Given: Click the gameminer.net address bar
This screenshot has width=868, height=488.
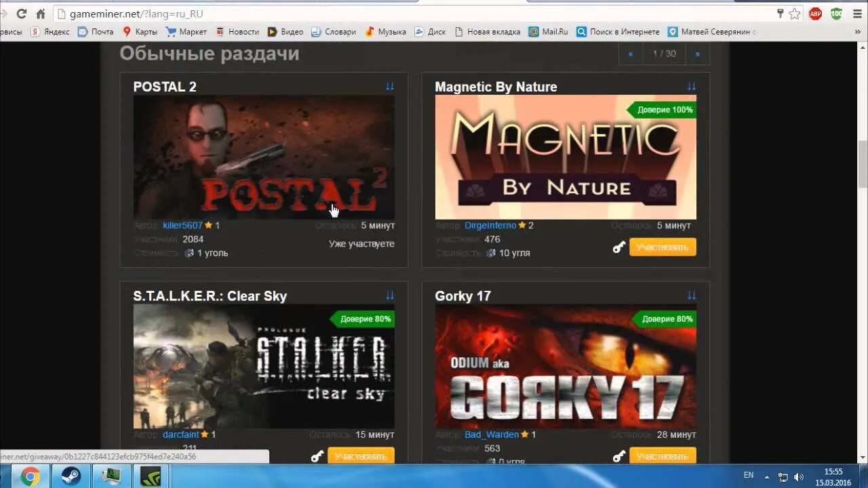Looking at the screenshot, I should [420, 14].
